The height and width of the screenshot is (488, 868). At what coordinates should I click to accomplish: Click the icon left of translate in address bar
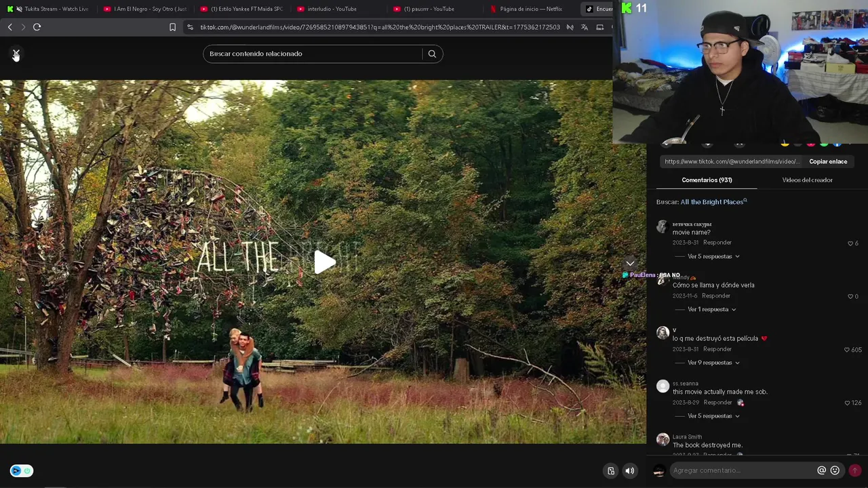570,27
